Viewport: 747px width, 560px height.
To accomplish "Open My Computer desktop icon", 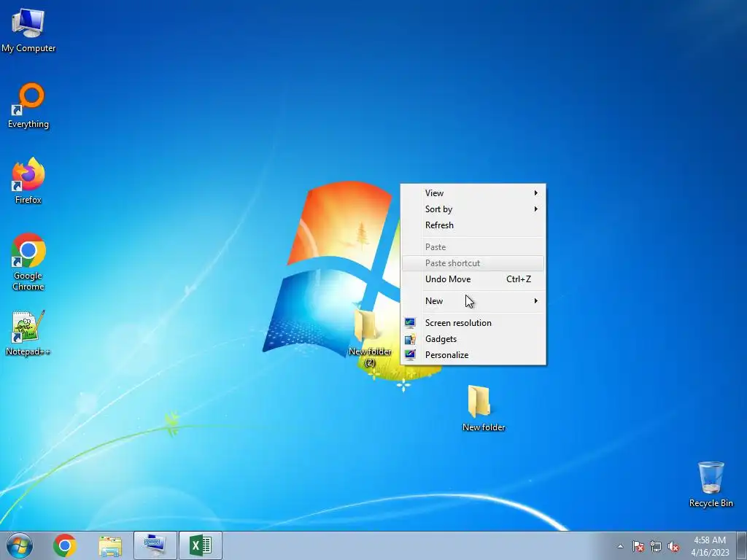I will click(x=28, y=29).
